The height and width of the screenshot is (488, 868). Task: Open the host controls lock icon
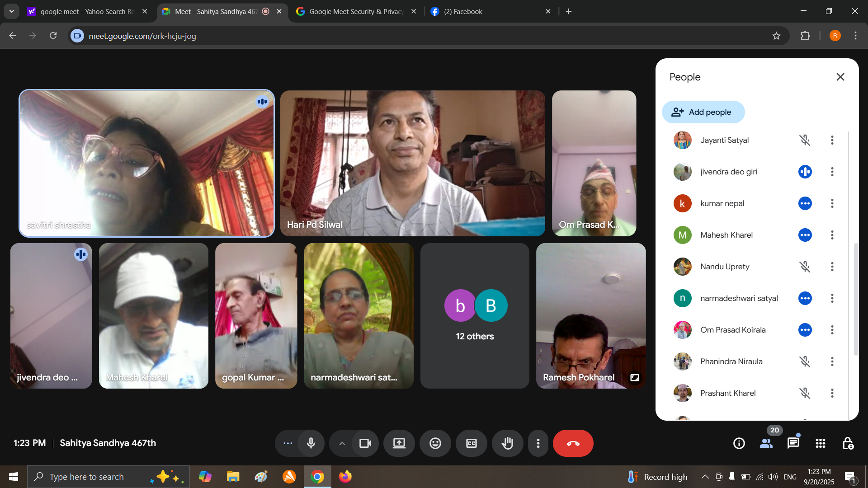[848, 443]
